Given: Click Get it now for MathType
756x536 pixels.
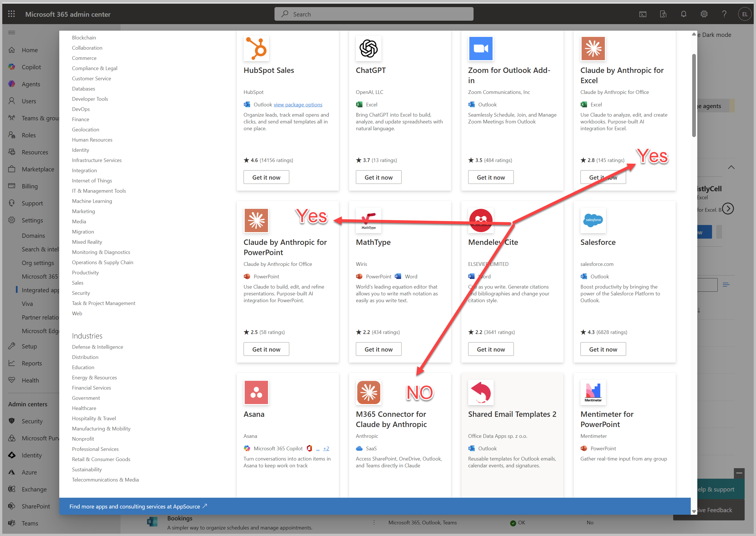Looking at the screenshot, I should pyautogui.click(x=378, y=349).
